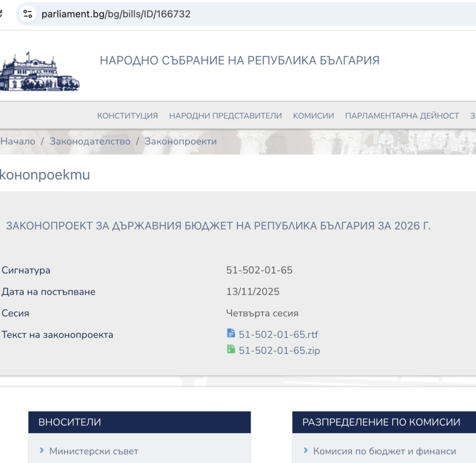Click the blue RTF document icon

coord(231,333)
